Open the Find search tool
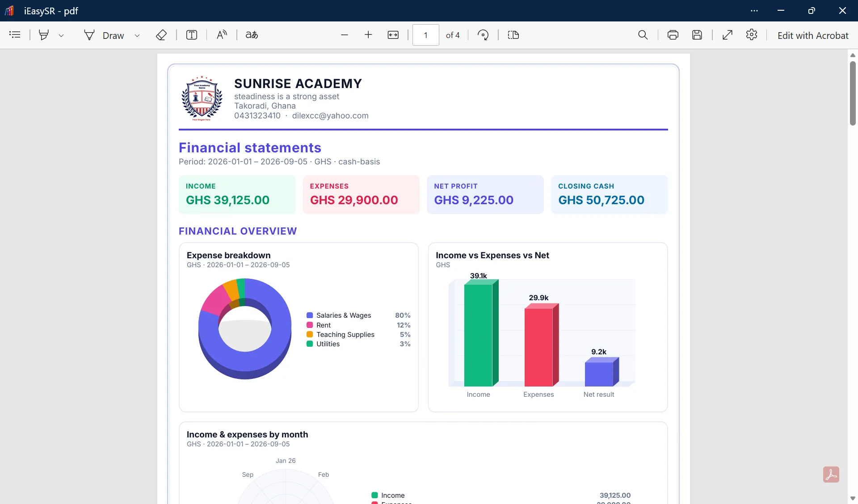The image size is (858, 504). coord(643,35)
